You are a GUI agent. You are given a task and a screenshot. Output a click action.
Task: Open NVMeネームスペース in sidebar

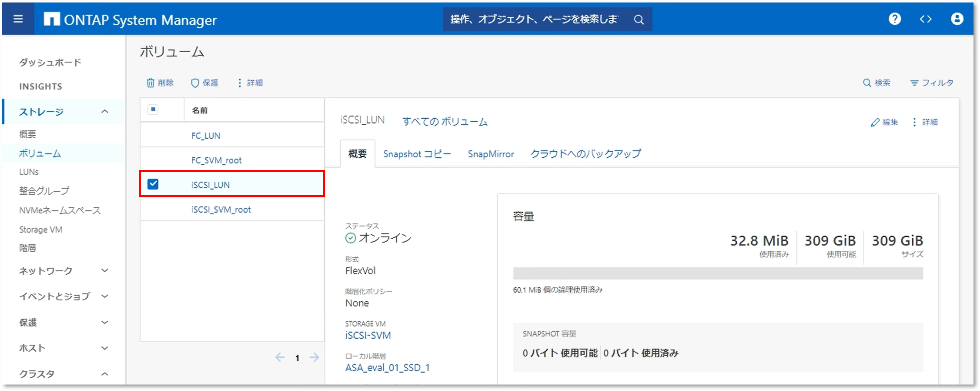pos(60,210)
